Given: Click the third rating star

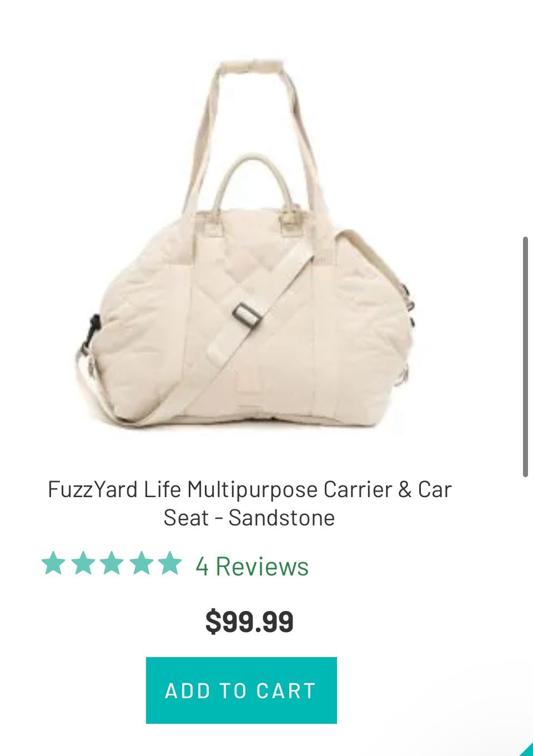Looking at the screenshot, I should coord(112,563).
